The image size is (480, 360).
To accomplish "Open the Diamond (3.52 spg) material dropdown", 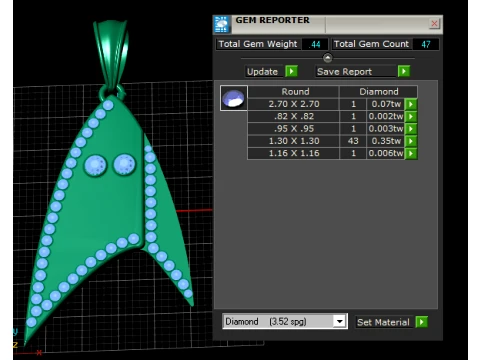I will click(340, 321).
